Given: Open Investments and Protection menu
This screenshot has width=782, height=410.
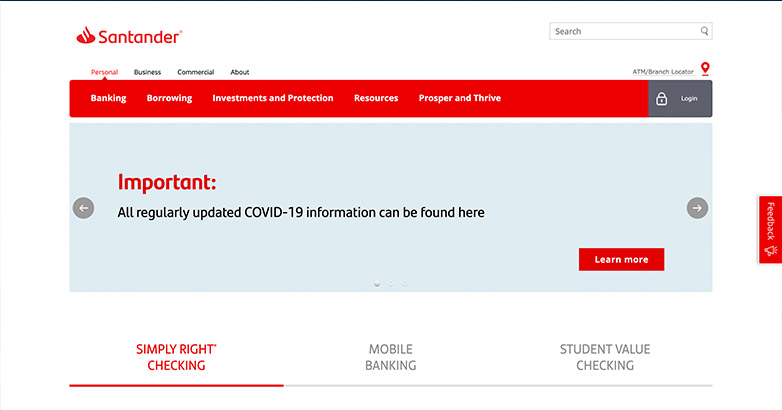Looking at the screenshot, I should [x=273, y=98].
